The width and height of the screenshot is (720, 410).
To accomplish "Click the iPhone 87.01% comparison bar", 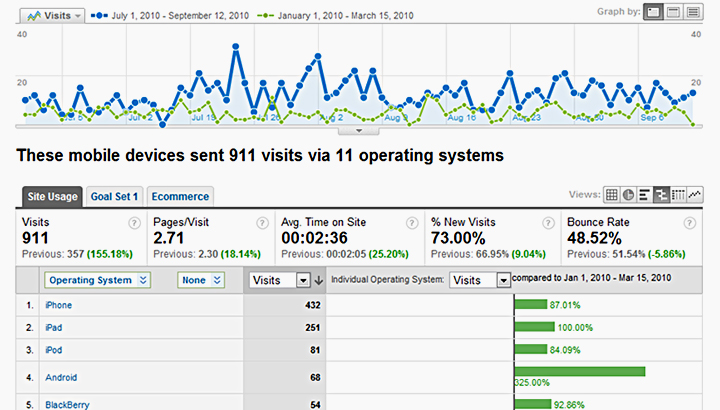I will tap(531, 304).
